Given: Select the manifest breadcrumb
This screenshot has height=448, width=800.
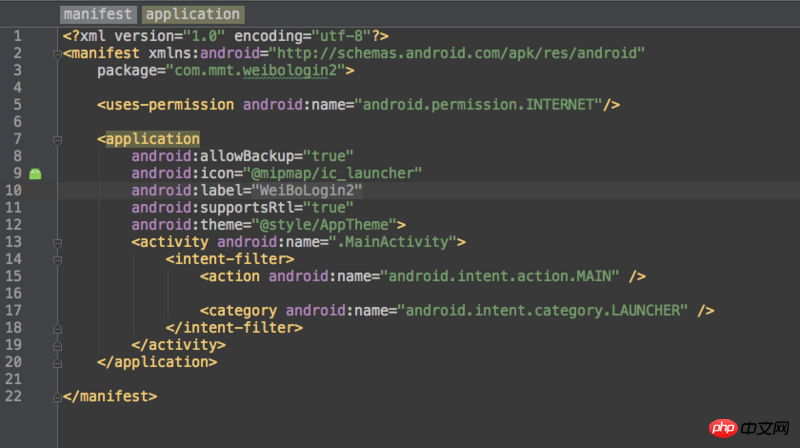Looking at the screenshot, I should pos(99,14).
